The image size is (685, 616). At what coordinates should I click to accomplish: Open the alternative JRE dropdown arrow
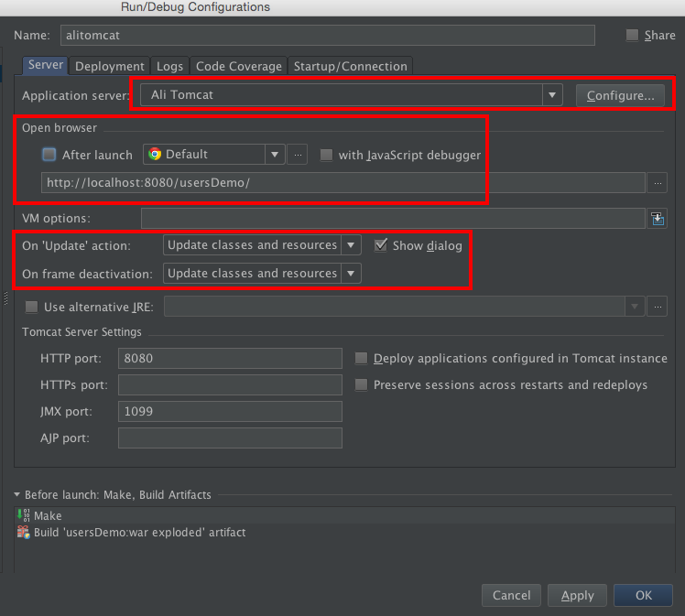click(635, 307)
